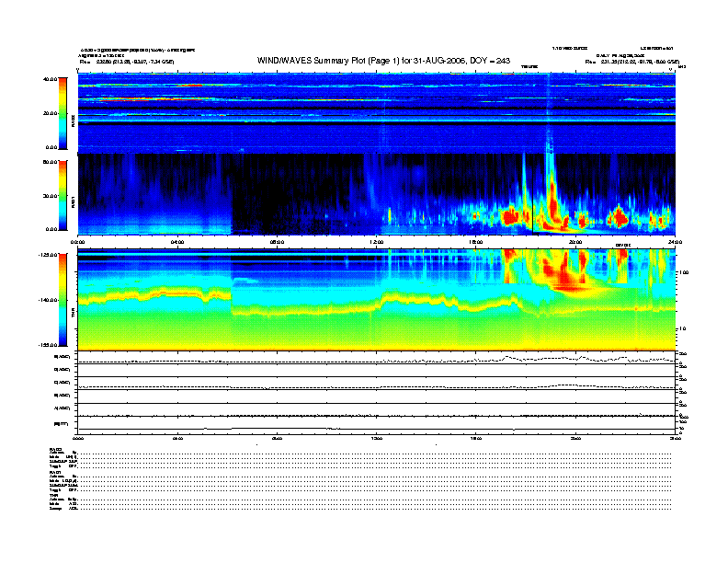Select the RAD2 color scale bar
The height and width of the screenshot is (563, 728).
pyautogui.click(x=63, y=113)
